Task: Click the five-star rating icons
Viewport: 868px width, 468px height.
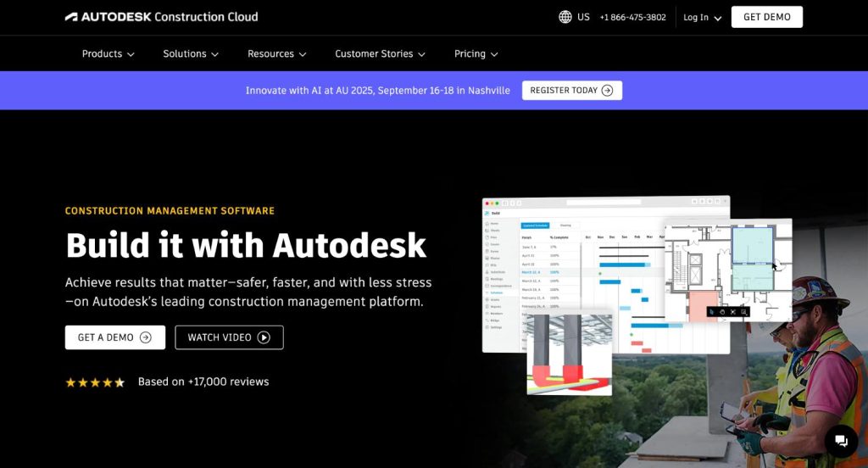Action: (95, 382)
